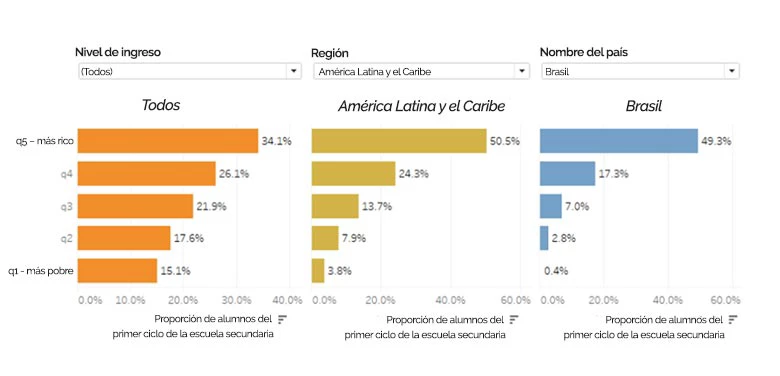Select the orange 34.1% bar in Todos

pos(168,141)
